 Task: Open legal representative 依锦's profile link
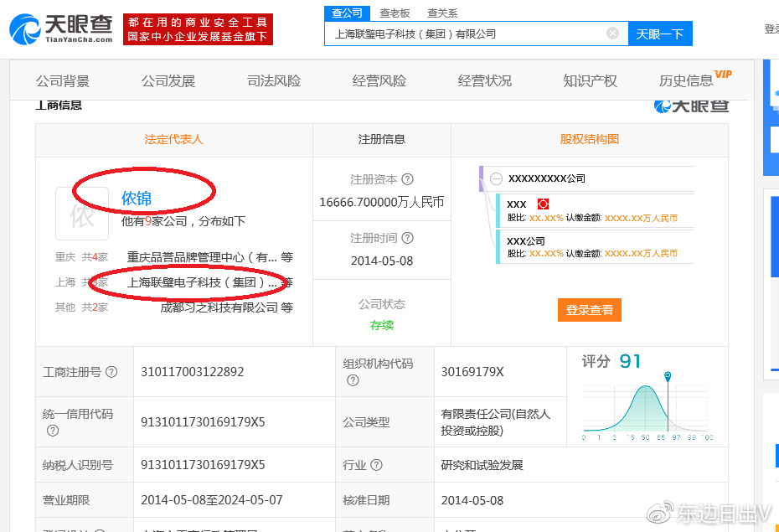pyautogui.click(x=137, y=199)
